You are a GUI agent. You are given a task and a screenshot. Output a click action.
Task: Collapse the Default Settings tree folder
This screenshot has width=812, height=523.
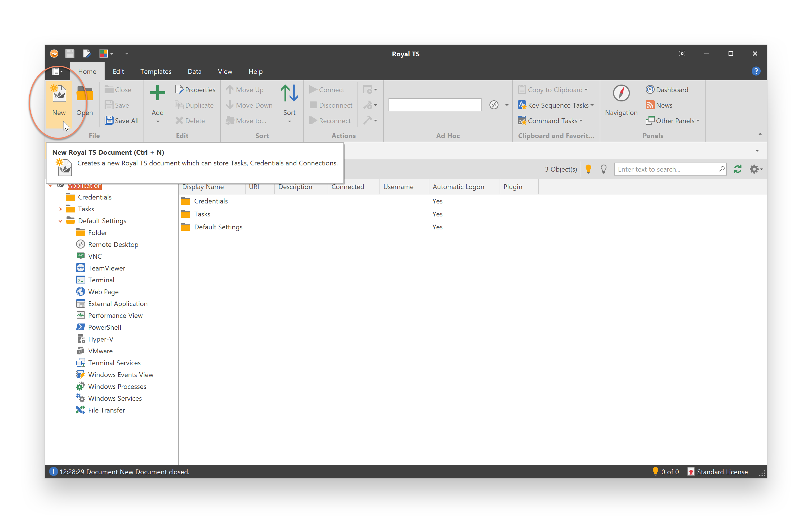(60, 221)
